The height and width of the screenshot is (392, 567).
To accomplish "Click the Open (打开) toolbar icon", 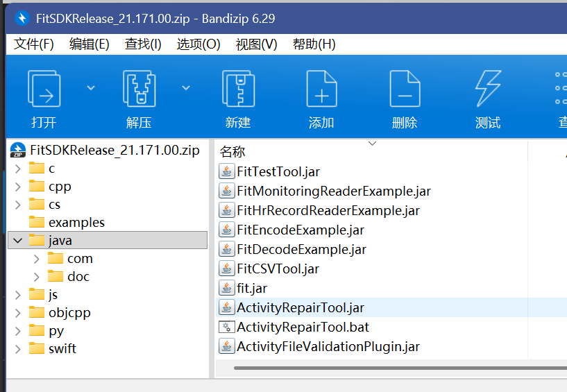I will (44, 89).
